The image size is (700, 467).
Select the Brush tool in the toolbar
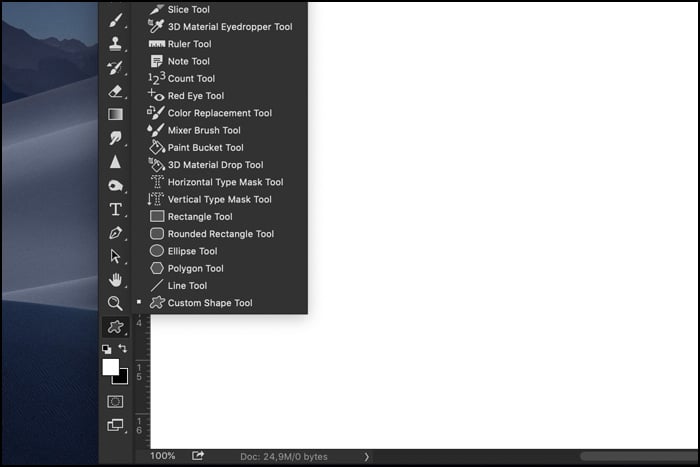click(x=115, y=20)
